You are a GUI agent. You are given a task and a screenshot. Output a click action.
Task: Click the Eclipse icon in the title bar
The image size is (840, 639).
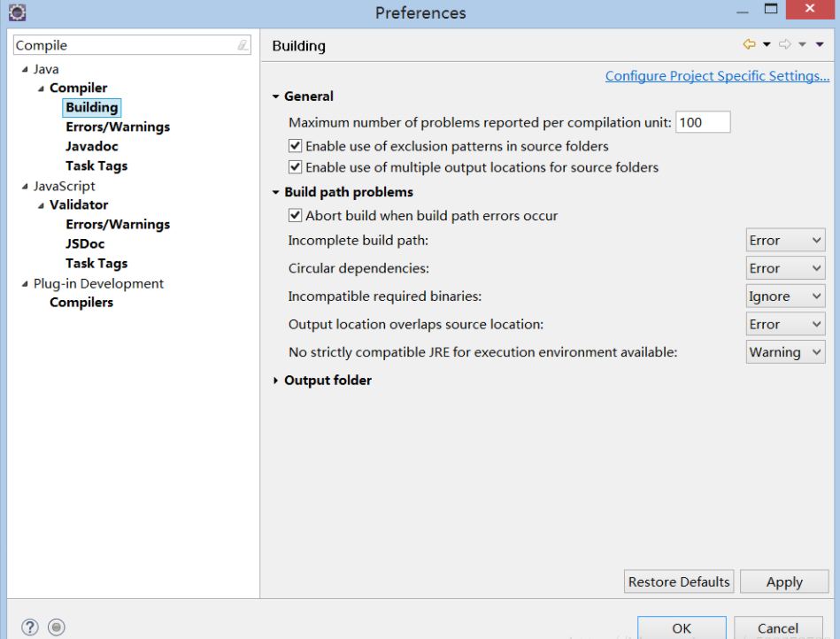click(x=17, y=12)
